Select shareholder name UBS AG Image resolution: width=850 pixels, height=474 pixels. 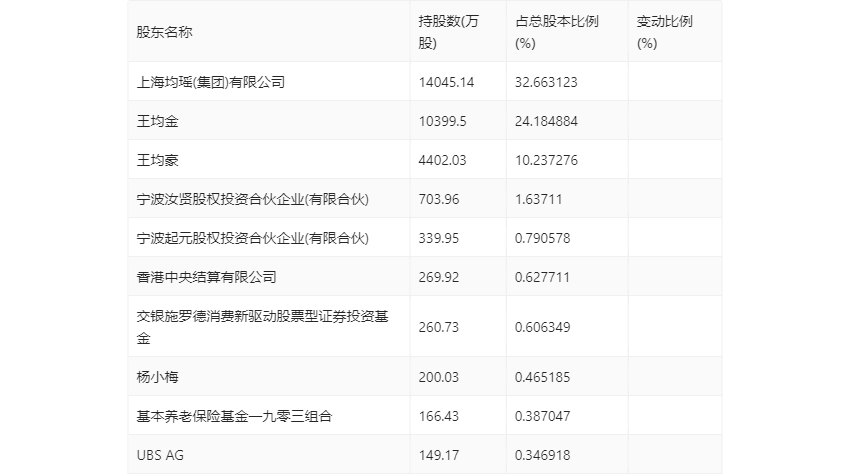click(x=160, y=455)
